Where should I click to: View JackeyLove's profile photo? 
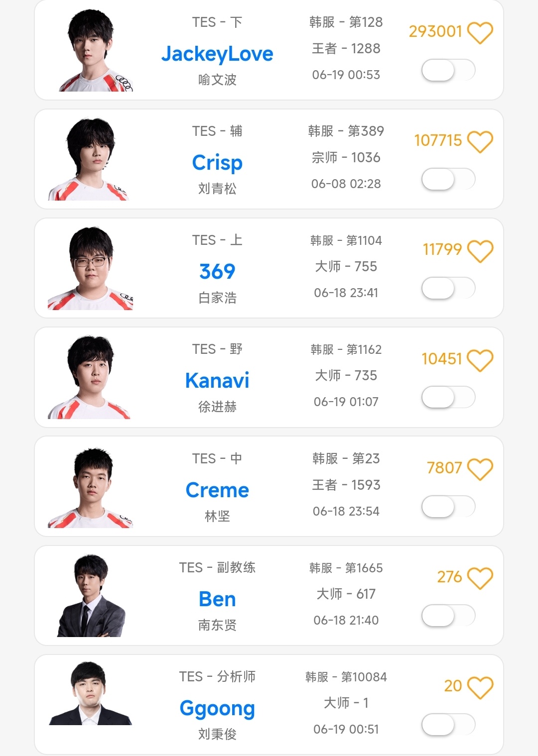95,51
